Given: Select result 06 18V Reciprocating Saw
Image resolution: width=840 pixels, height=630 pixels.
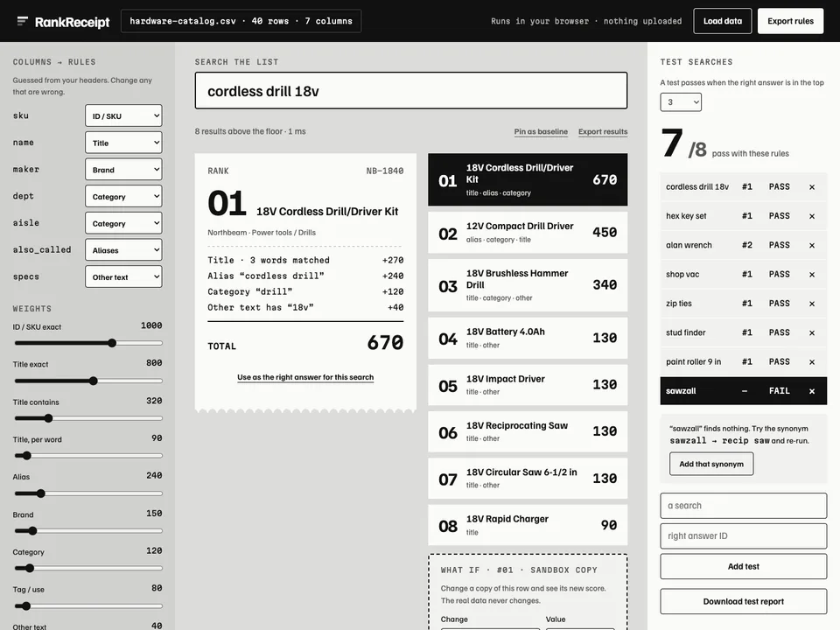Looking at the screenshot, I should [x=528, y=431].
